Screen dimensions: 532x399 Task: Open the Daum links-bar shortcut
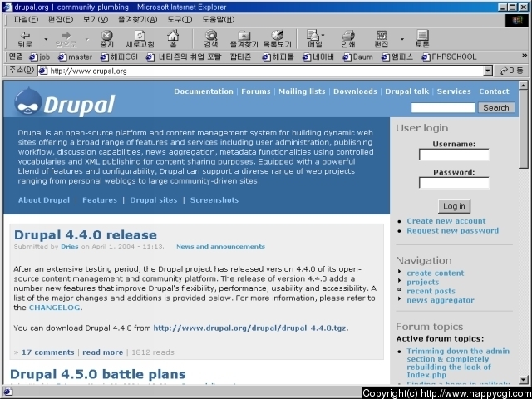tap(358, 57)
